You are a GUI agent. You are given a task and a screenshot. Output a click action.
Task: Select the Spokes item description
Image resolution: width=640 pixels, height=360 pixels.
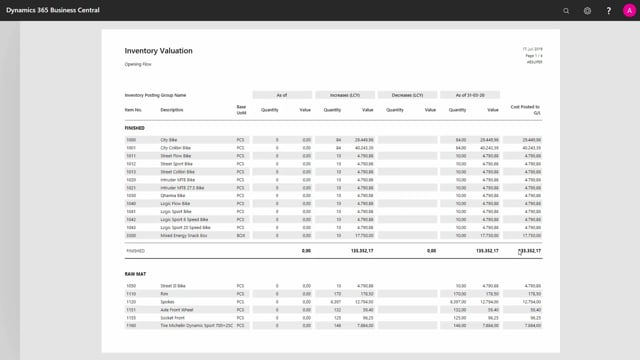point(167,302)
